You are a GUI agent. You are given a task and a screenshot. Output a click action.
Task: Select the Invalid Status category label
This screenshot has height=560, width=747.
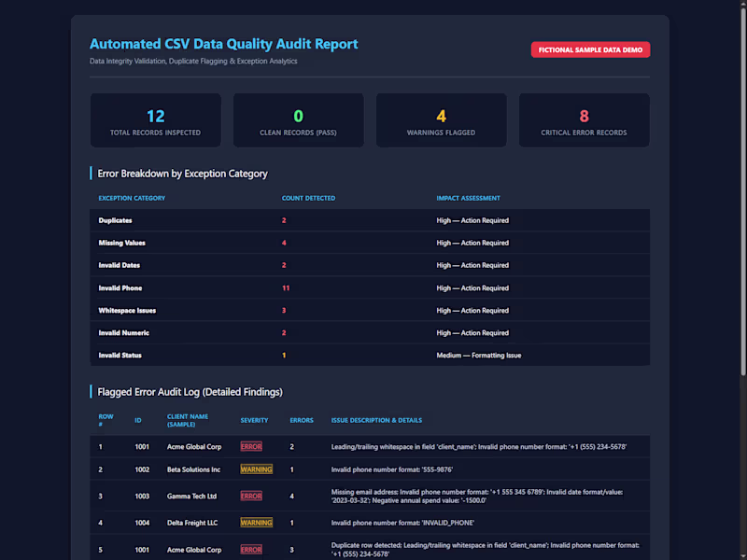(x=120, y=356)
